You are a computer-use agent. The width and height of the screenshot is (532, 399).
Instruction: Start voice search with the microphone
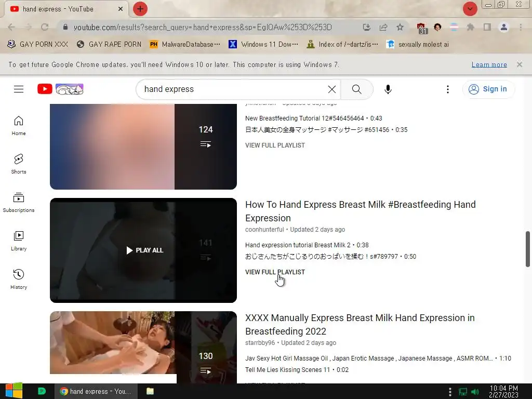pos(388,89)
